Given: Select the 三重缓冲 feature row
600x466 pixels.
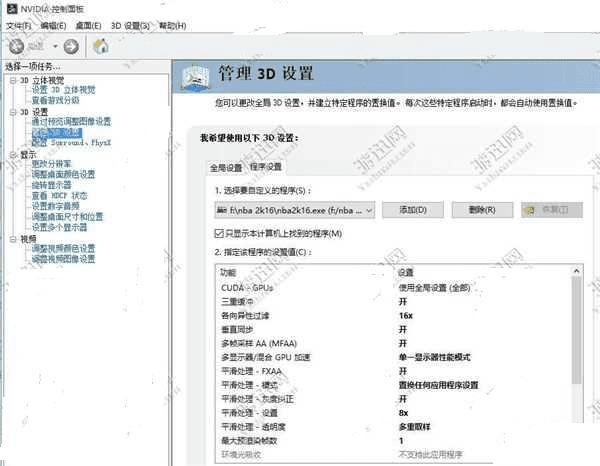Looking at the screenshot, I should click(393, 302).
